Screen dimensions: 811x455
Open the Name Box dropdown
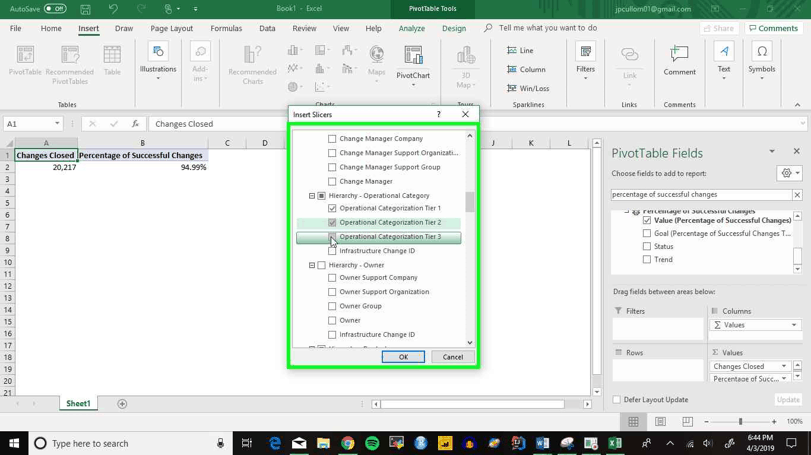pyautogui.click(x=57, y=124)
